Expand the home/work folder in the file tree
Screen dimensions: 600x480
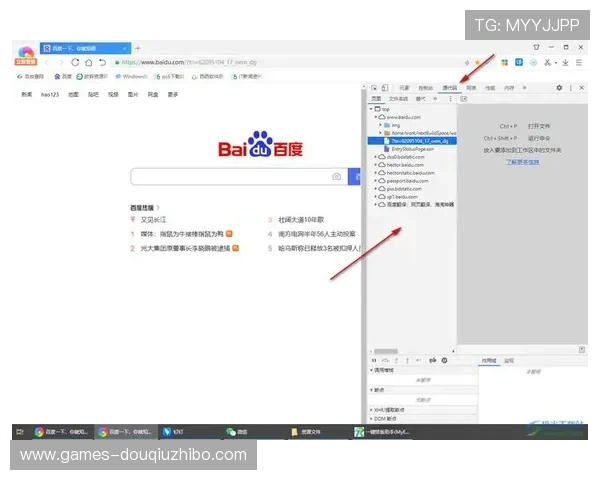click(380, 133)
